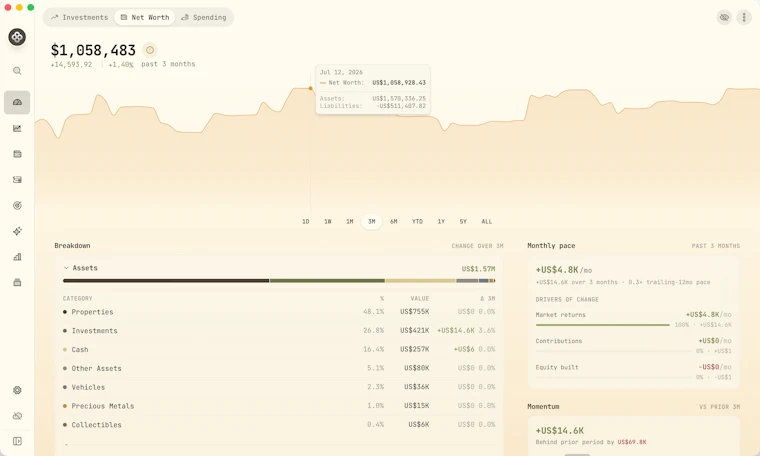Select the YTD time range
The image size is (760, 456).
click(417, 221)
